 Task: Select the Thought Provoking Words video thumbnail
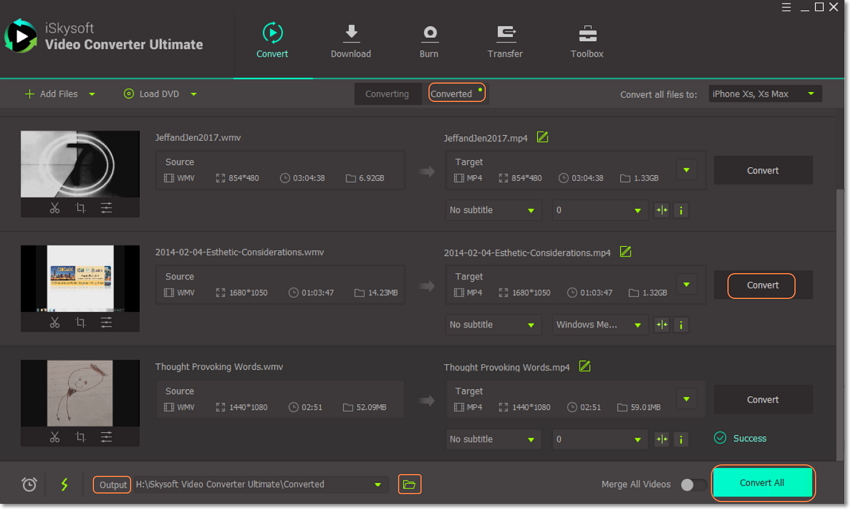[80, 393]
